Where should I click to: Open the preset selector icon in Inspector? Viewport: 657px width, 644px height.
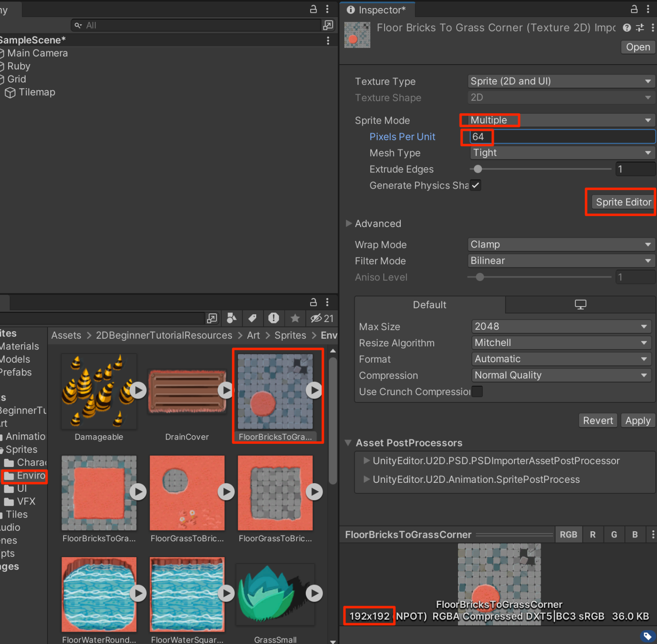tap(640, 28)
